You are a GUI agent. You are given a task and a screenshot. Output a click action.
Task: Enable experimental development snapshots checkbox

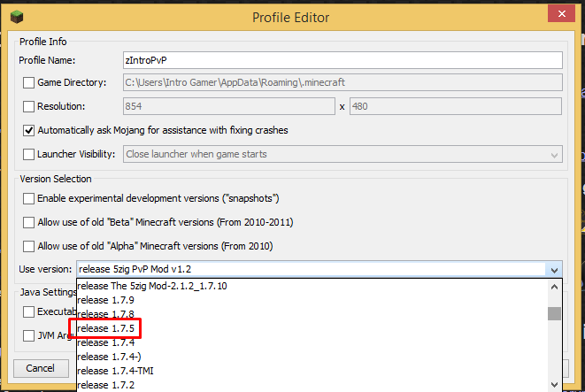click(x=28, y=198)
